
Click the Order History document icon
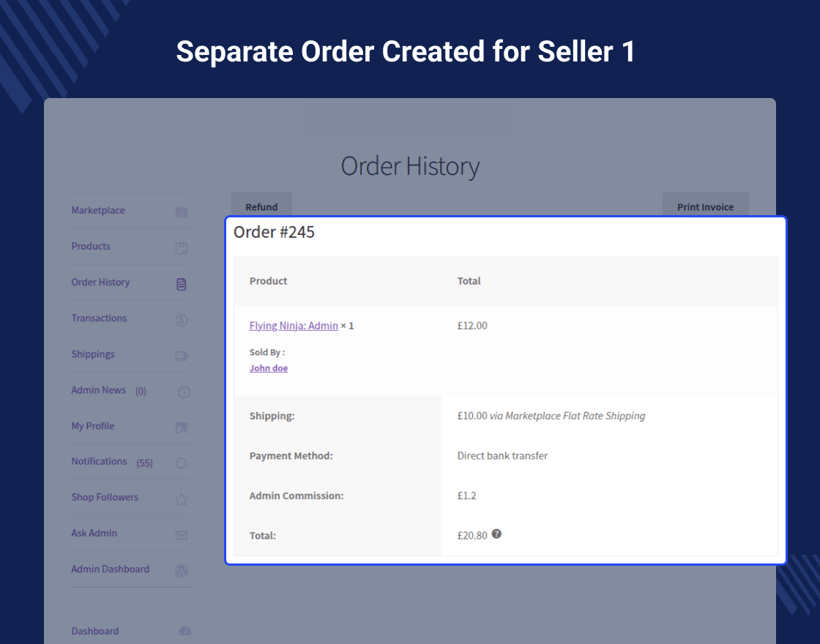click(182, 284)
